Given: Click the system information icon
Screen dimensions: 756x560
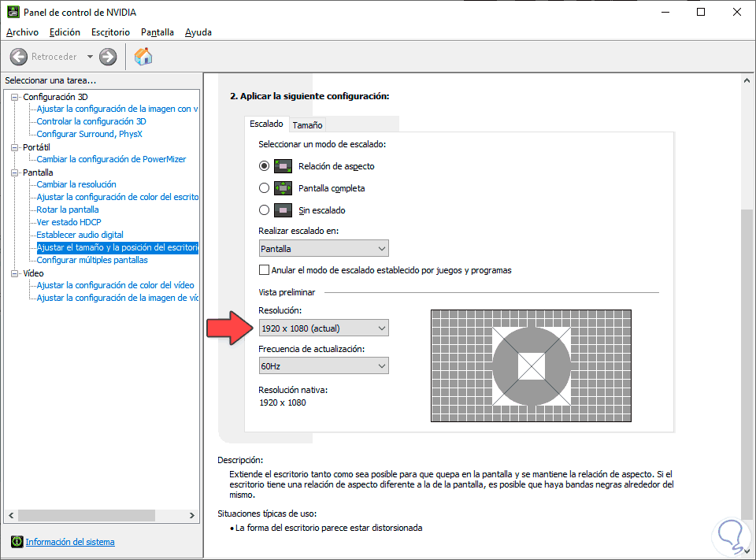Looking at the screenshot, I should 17,542.
